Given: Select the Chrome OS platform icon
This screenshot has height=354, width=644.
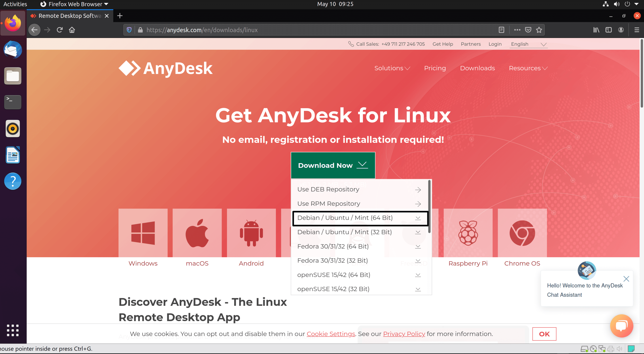Looking at the screenshot, I should tap(522, 233).
